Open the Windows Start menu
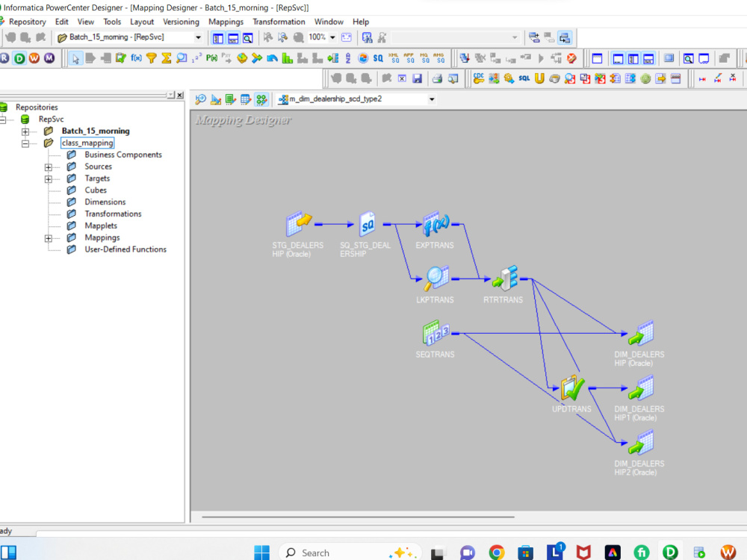The image size is (747, 560). tap(261, 553)
